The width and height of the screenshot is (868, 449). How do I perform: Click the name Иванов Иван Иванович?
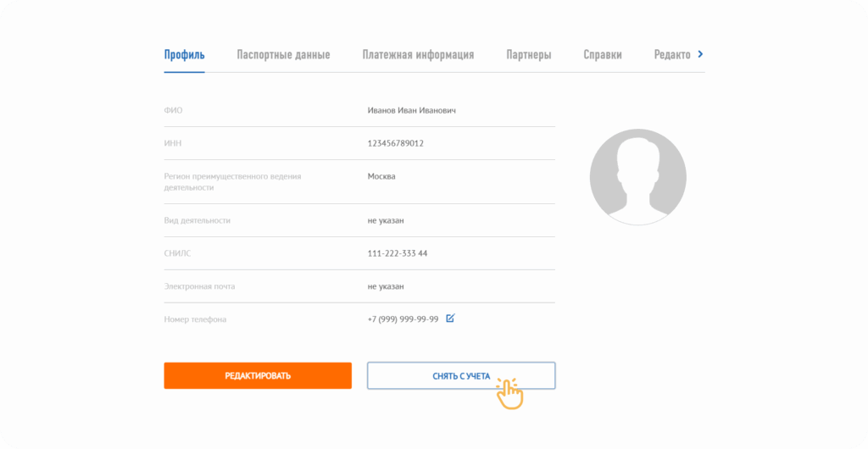(412, 110)
